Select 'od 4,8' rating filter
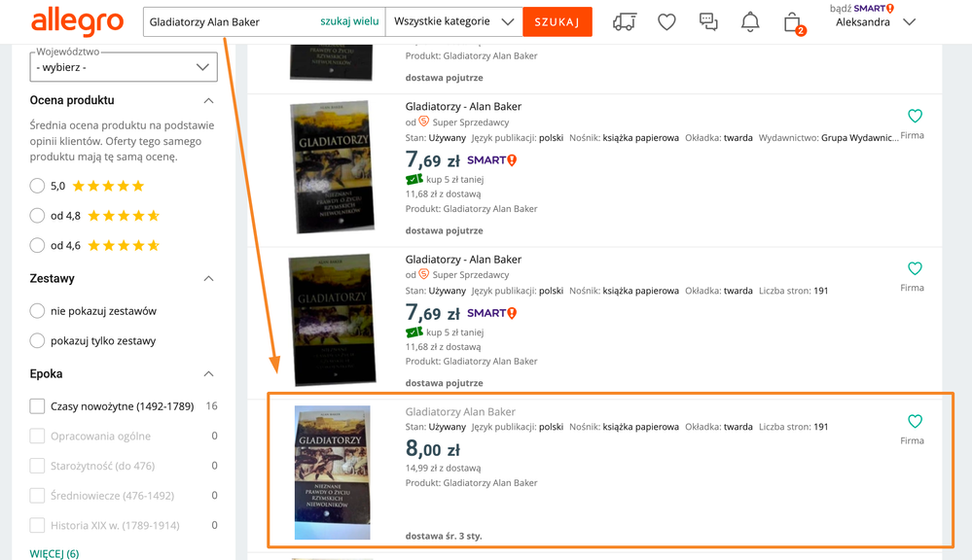Screen dimensions: 972x560 (x=37, y=216)
